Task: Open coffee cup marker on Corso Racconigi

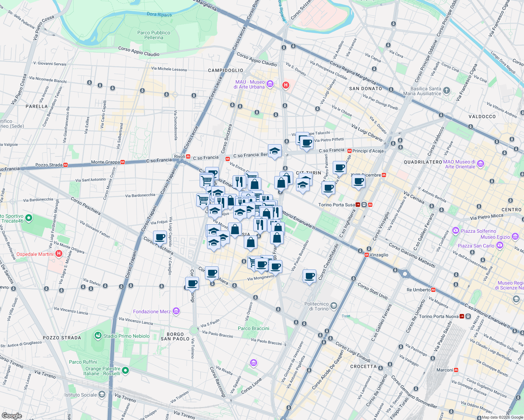Action: point(192,283)
